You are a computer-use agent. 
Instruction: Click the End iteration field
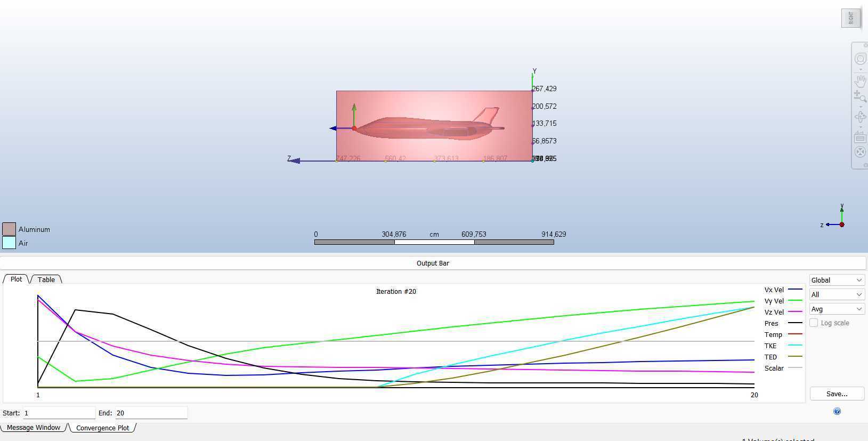pyautogui.click(x=151, y=413)
